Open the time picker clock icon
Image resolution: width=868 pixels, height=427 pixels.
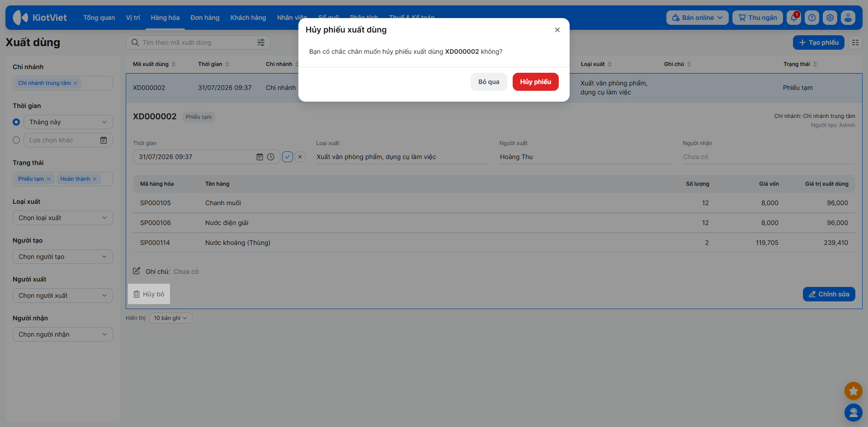(x=270, y=157)
